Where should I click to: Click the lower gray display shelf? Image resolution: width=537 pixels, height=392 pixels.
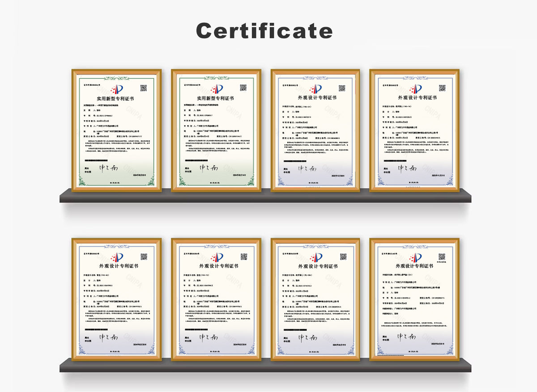pos(265,365)
